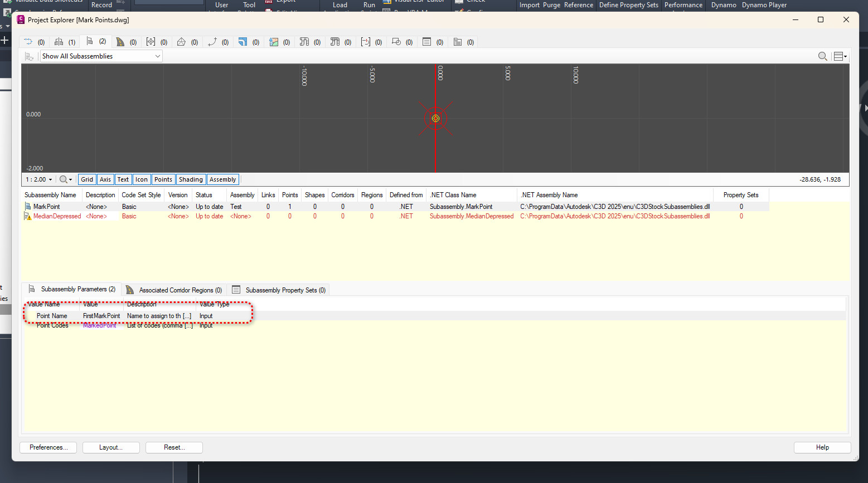
Task: Click the MedianDepressed warning row icon
Action: coord(28,216)
